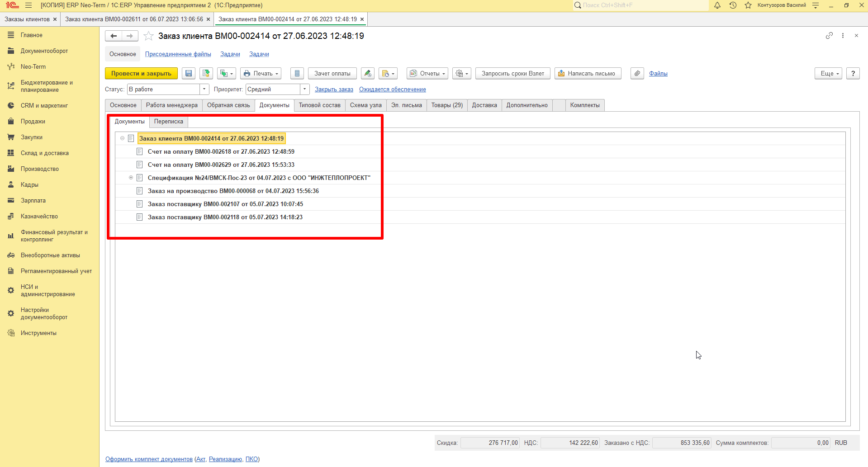Screen dimensions: 868x467
Task: Open history clock icon in title bar
Action: (733, 5)
